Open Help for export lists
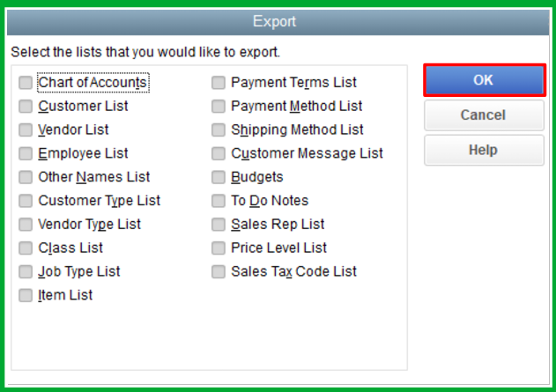Screen dimensions: 556x392 [x=483, y=151]
